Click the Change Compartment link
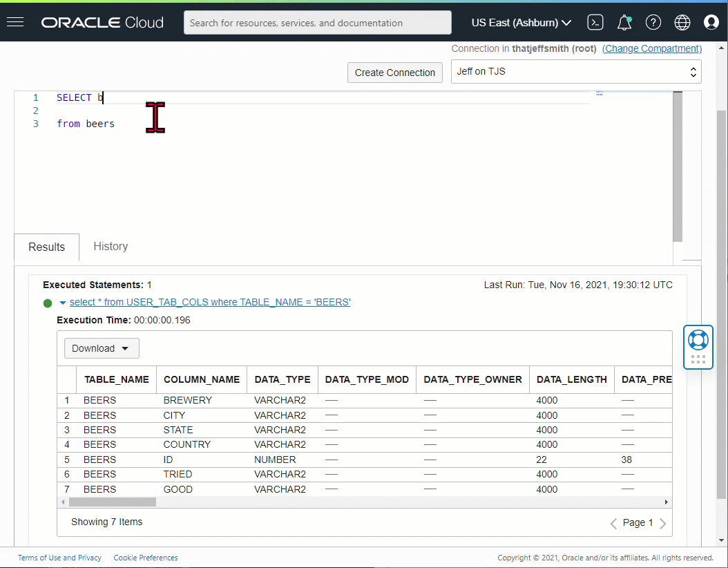728x568 pixels. click(652, 48)
